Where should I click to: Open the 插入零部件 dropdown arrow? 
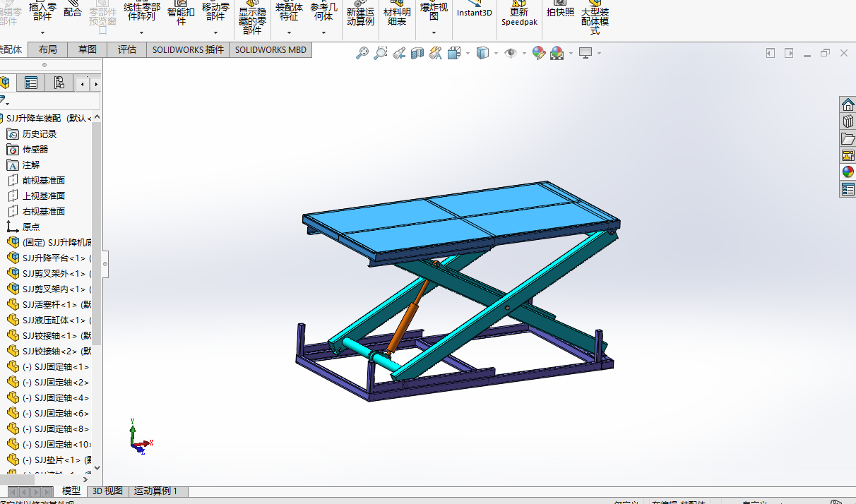[x=42, y=32]
